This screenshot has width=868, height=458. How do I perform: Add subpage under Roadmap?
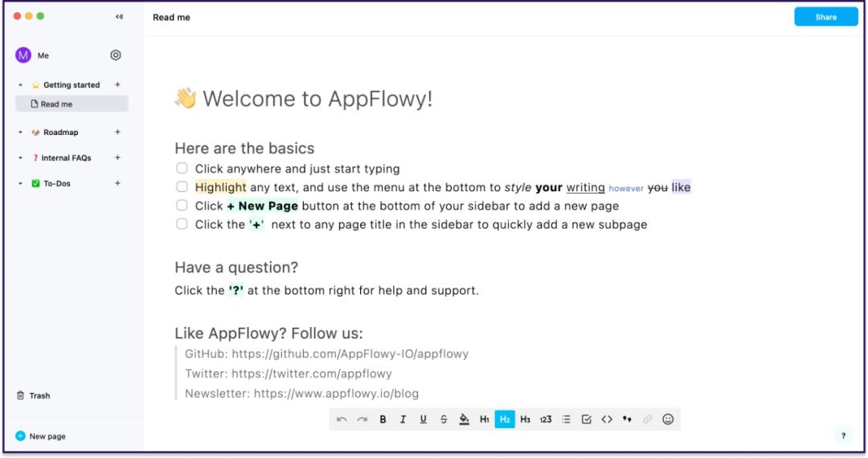coord(117,133)
